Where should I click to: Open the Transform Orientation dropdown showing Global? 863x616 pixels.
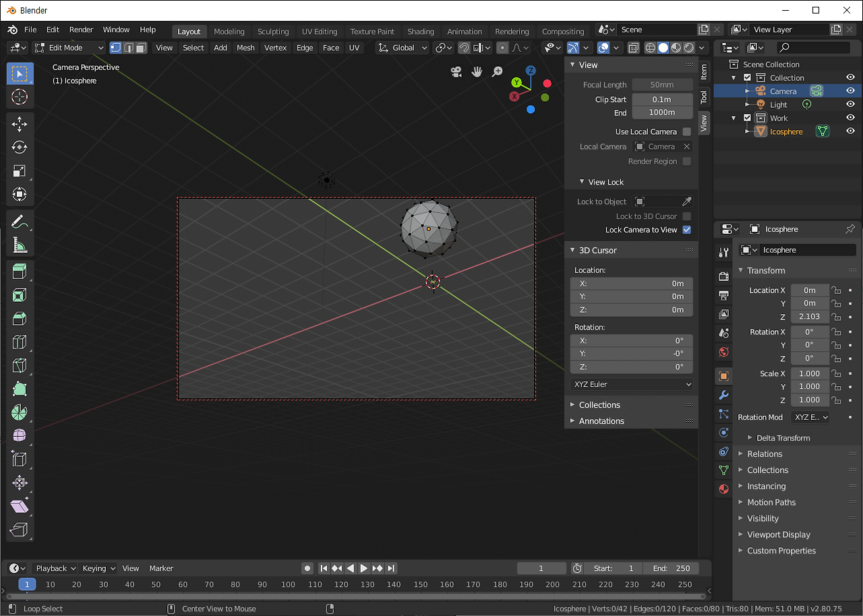[402, 48]
